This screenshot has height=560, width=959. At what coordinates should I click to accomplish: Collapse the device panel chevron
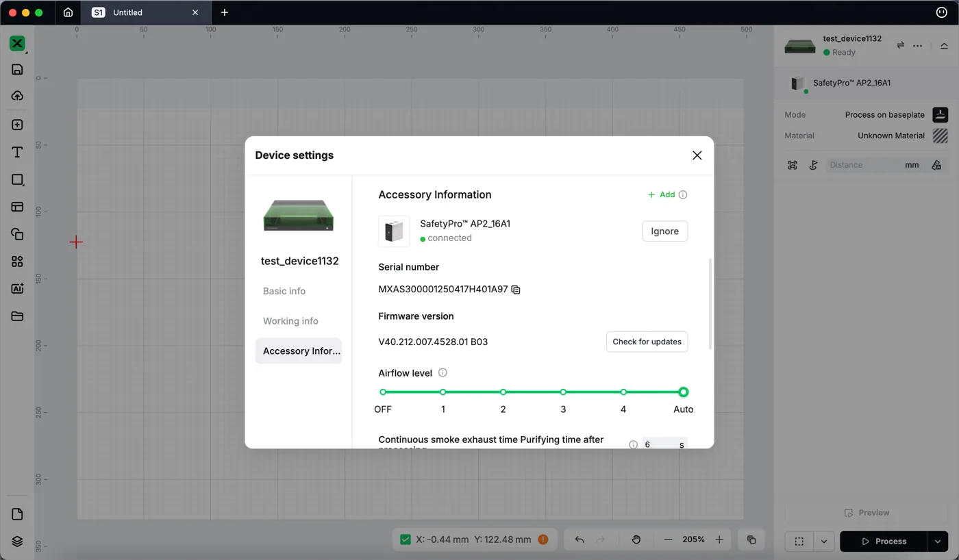(944, 46)
